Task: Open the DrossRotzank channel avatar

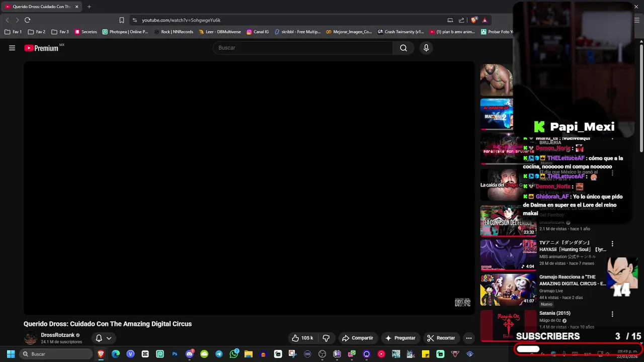Action: (x=31, y=338)
